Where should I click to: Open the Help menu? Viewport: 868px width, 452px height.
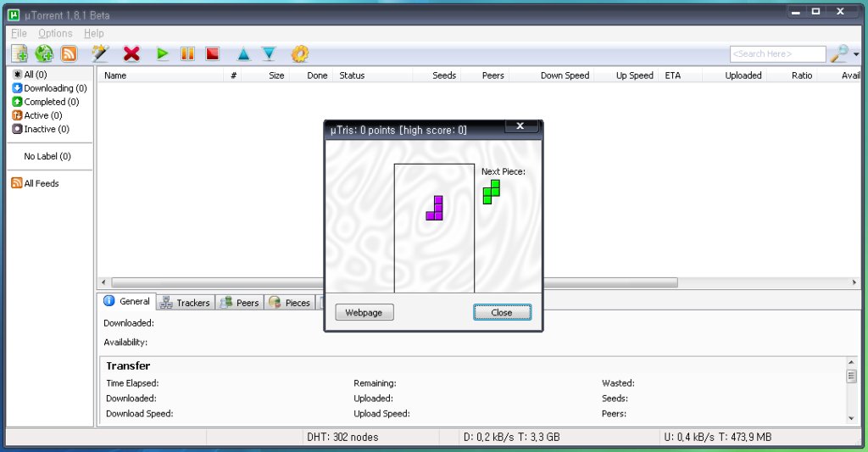coord(93,33)
